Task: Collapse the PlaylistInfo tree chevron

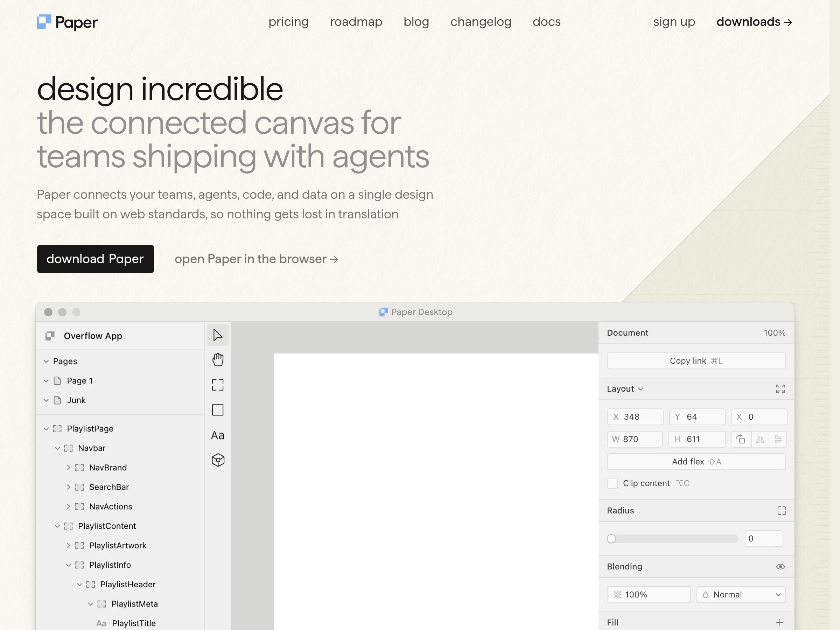Action: click(68, 565)
